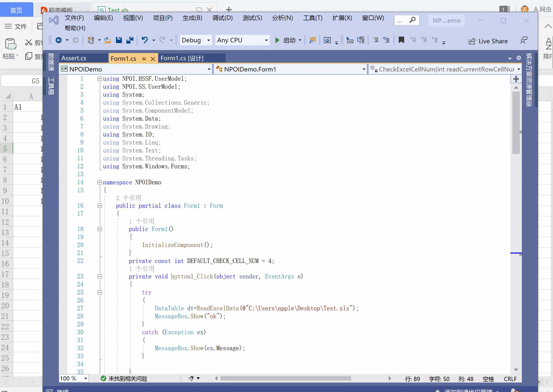The height and width of the screenshot is (392, 553).
Task: Click the Save file icon
Action: coord(119,40)
